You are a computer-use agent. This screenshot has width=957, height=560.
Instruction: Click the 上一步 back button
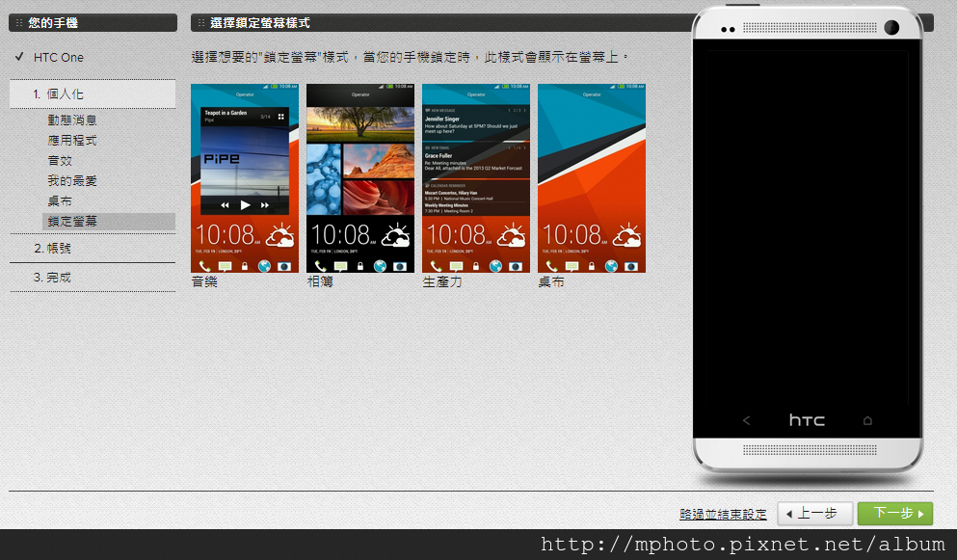[814, 514]
